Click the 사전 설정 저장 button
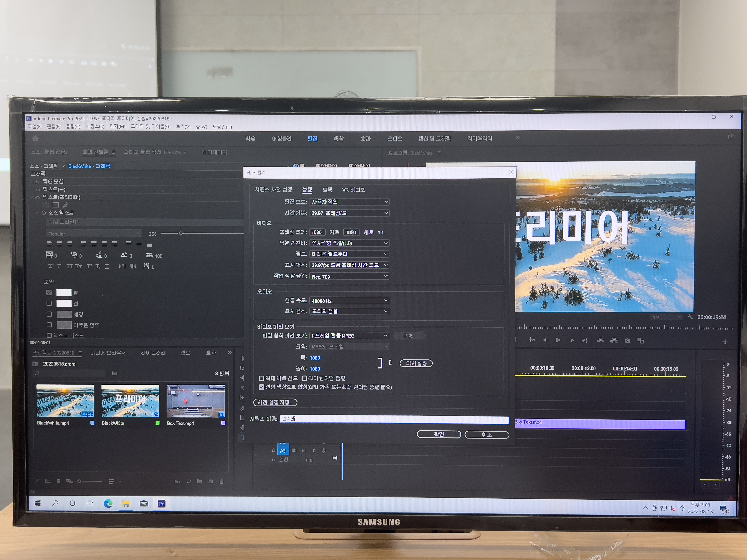 [275, 402]
